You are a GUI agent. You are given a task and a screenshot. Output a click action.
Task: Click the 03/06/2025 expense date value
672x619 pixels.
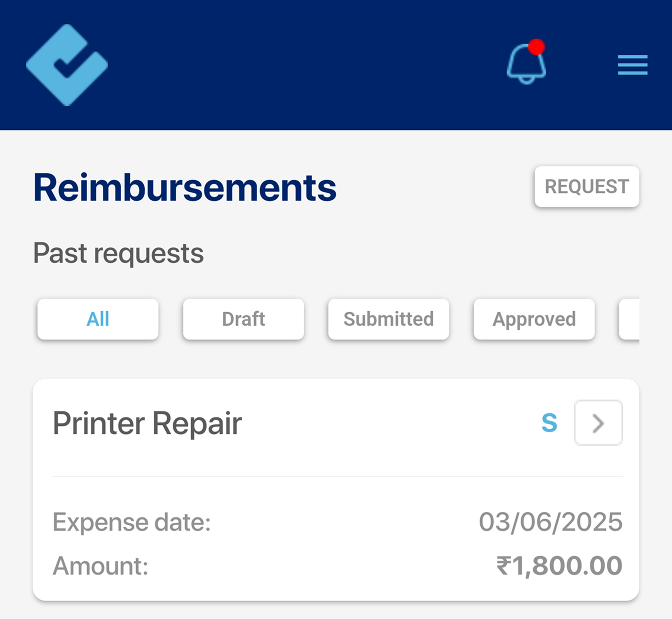coord(550,522)
